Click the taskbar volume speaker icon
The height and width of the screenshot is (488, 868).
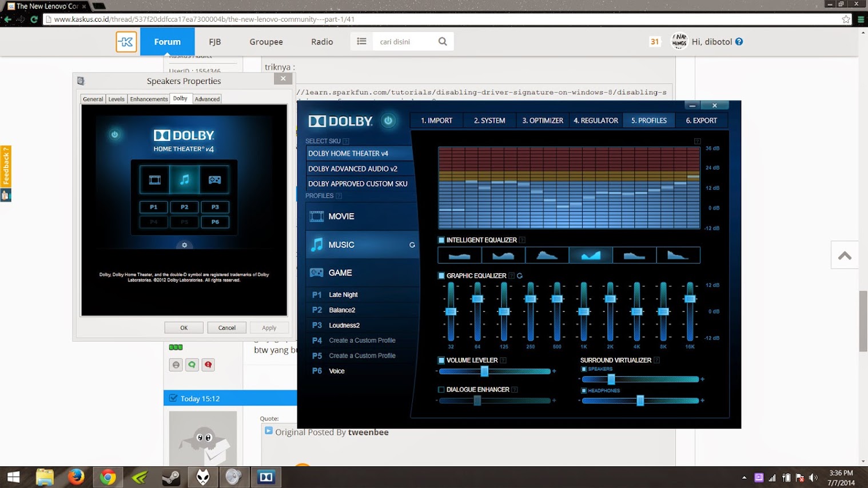tap(813, 478)
